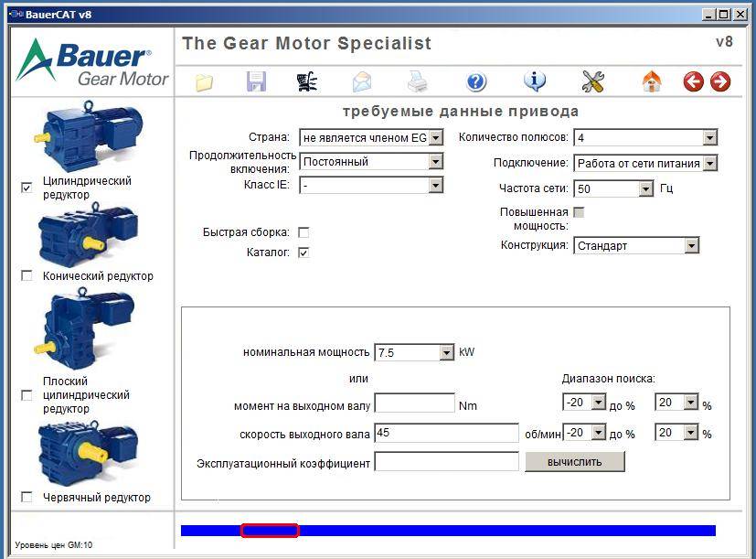756x559 pixels.
Task: Check Червячный редуктор checkbox
Action: [x=27, y=497]
